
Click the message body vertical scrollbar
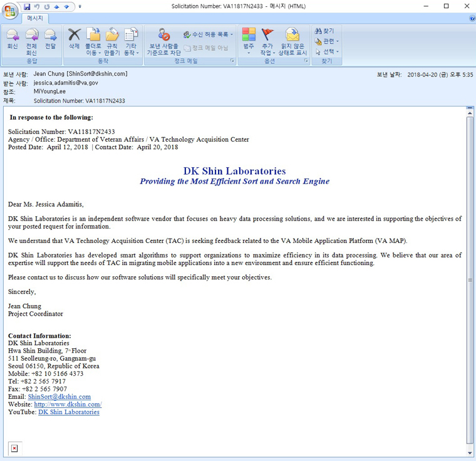tap(470, 282)
